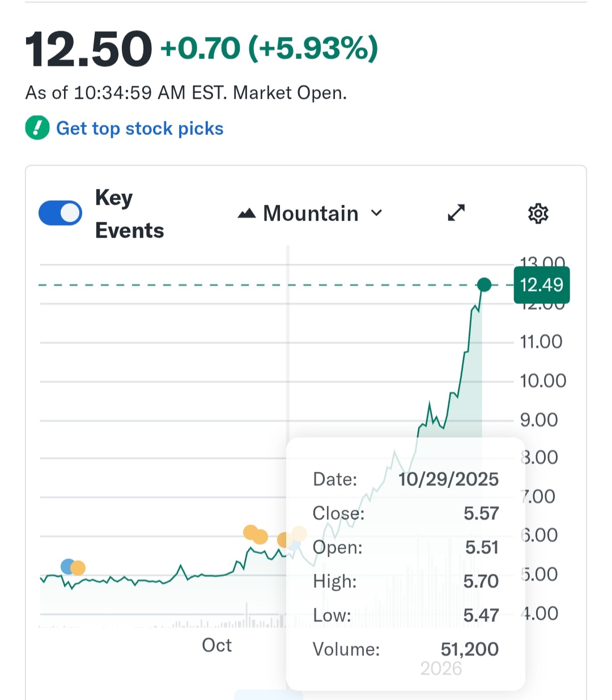This screenshot has height=700, width=612.
Task: Toggle the Key Events switch
Action: tap(60, 213)
